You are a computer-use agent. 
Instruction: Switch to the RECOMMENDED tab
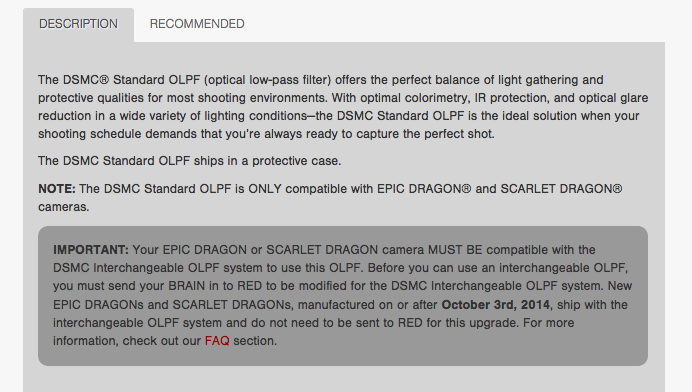197,24
